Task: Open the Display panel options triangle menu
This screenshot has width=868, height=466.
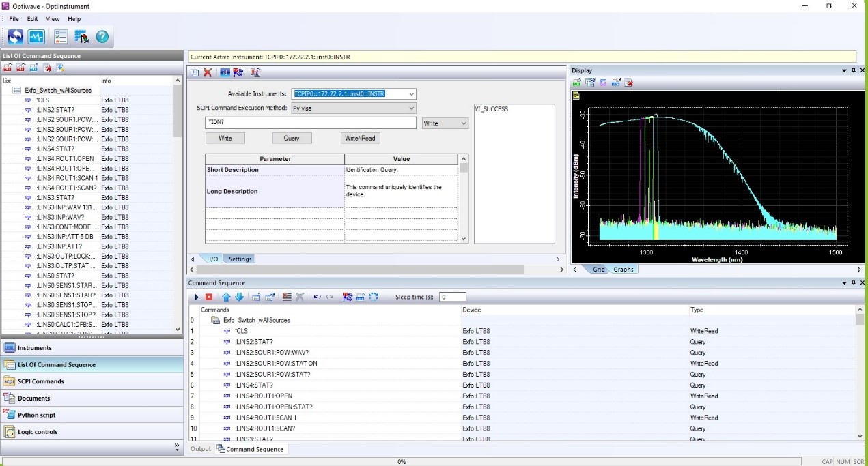Action: (x=844, y=70)
